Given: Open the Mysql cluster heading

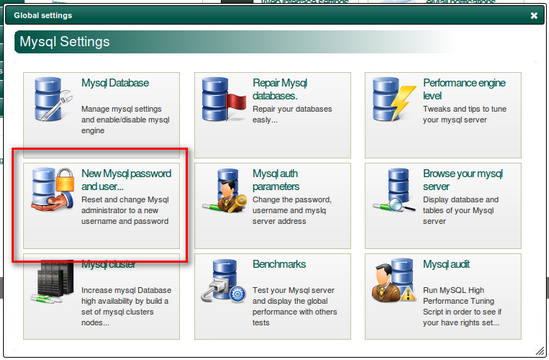Looking at the screenshot, I should tap(109, 264).
